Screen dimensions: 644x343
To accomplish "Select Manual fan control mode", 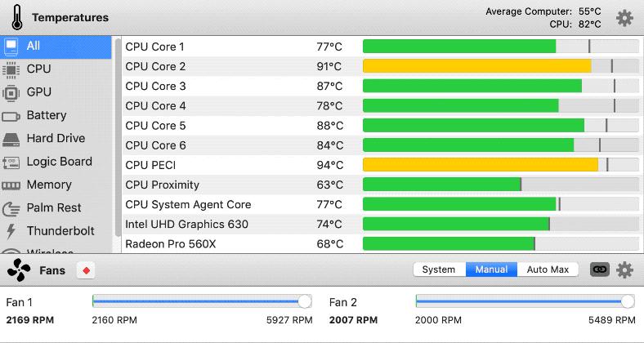I will tap(491, 269).
